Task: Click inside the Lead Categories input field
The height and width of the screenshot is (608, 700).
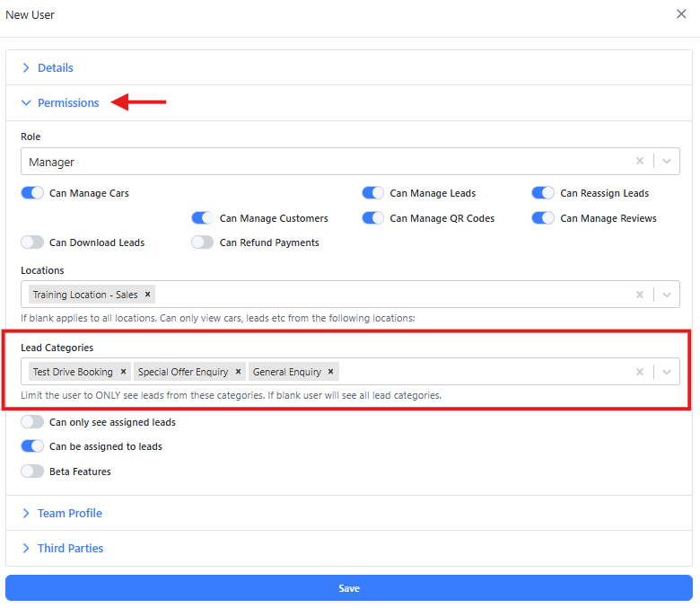Action: click(485, 372)
